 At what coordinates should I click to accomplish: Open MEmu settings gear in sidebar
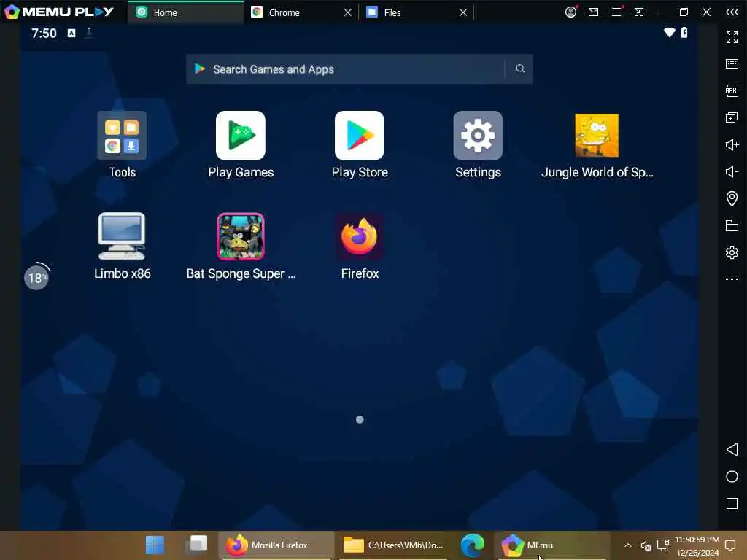[x=732, y=252]
